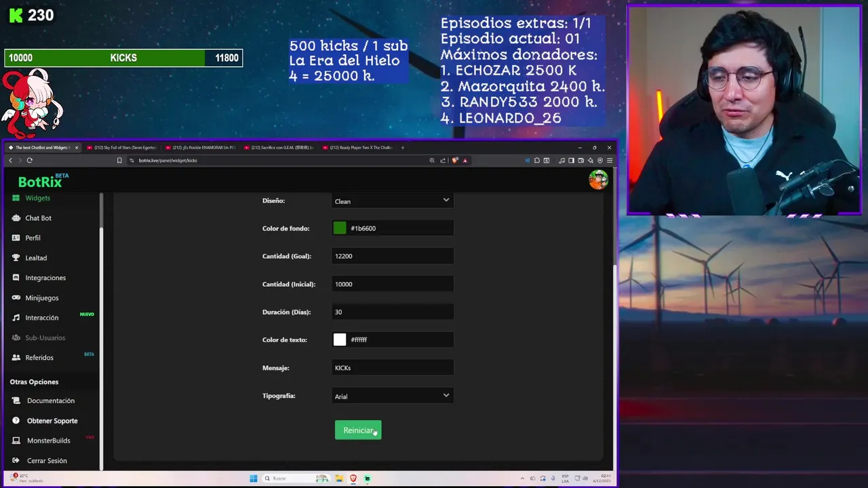Switch to the Es Posible ENAMORAR tab

pos(201,148)
